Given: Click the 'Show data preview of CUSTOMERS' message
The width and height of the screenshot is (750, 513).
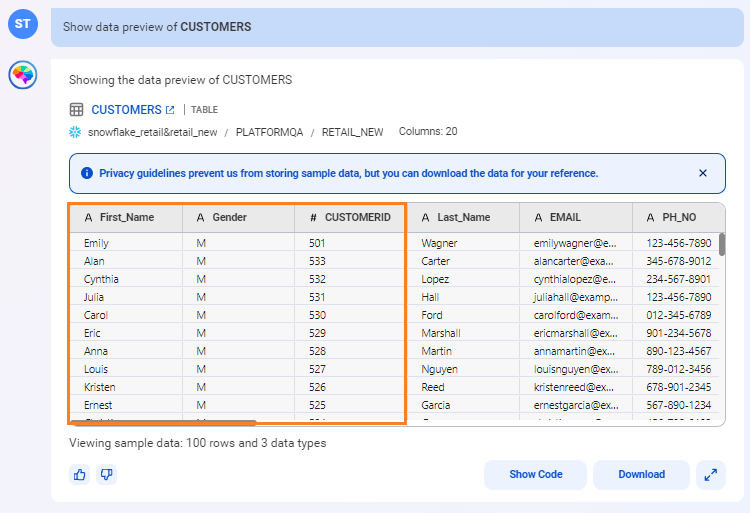Looking at the screenshot, I should pyautogui.click(x=397, y=27).
